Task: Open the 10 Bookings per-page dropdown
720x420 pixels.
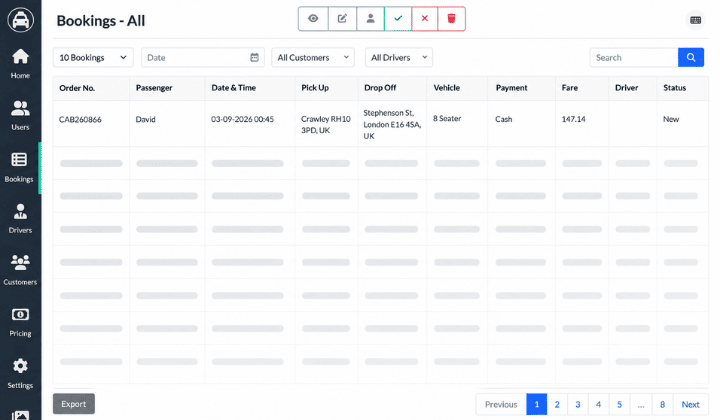Action: (93, 57)
